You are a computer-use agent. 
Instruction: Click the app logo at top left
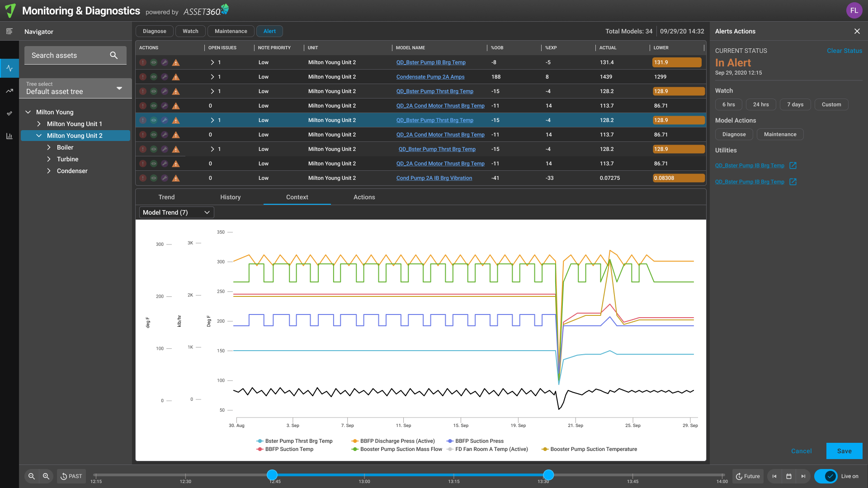click(x=10, y=10)
